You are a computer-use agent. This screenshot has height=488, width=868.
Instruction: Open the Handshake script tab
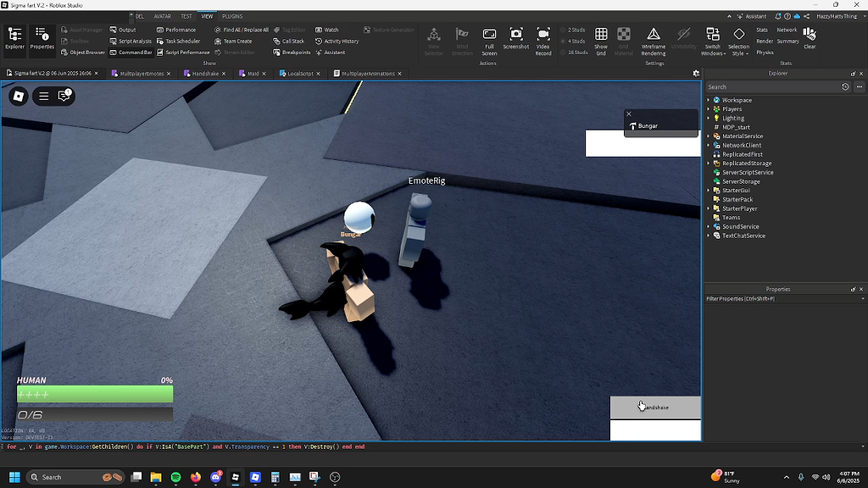point(205,74)
